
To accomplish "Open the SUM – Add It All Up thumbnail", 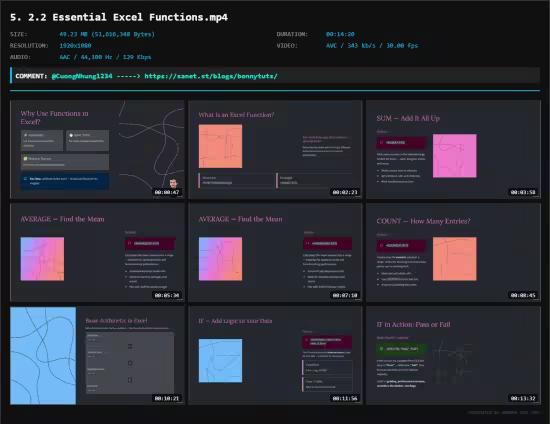I will click(x=453, y=150).
